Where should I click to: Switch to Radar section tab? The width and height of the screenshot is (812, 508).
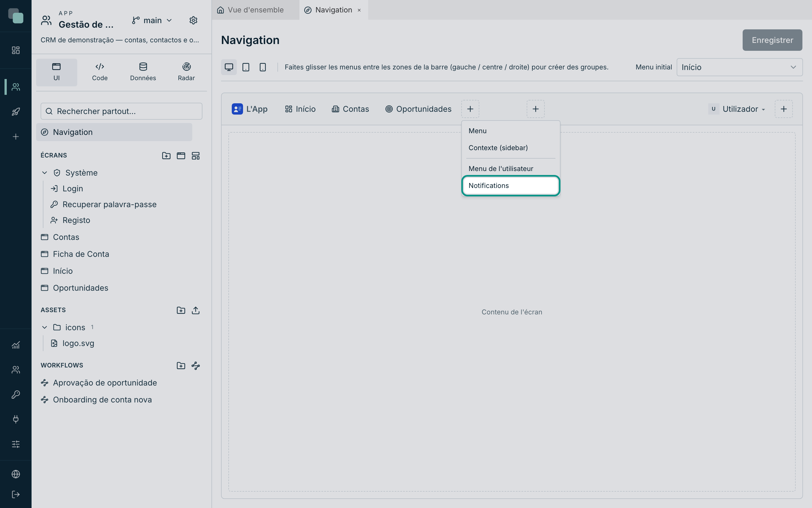186,72
